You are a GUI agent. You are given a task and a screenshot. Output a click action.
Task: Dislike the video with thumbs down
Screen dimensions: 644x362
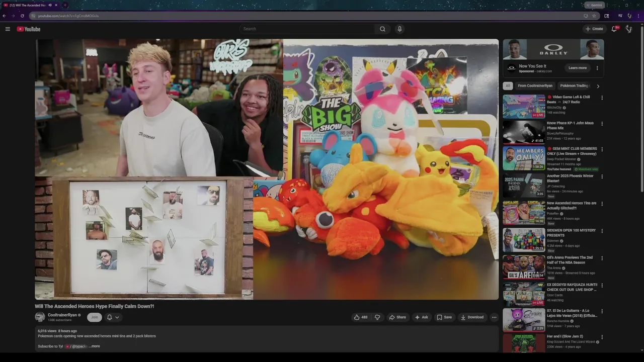377,317
